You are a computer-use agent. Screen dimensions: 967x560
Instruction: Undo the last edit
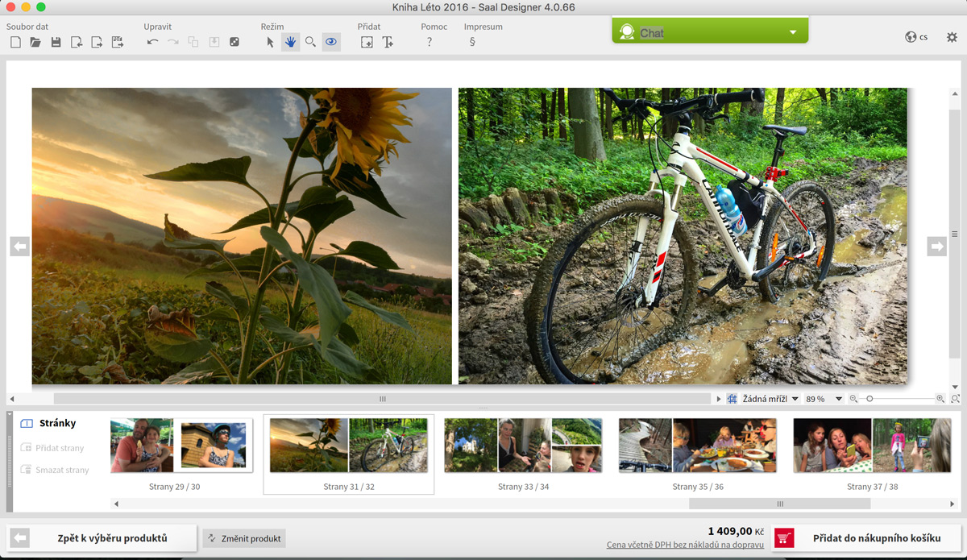(x=152, y=42)
